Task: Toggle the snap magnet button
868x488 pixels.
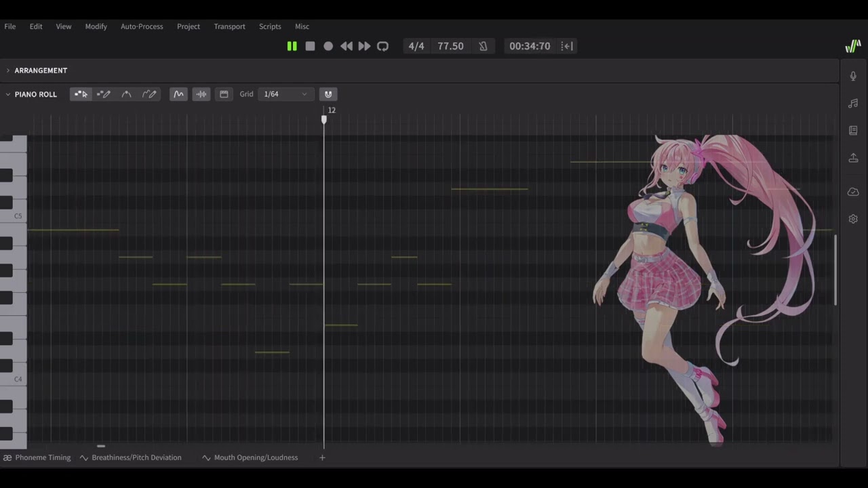Action: pos(328,94)
